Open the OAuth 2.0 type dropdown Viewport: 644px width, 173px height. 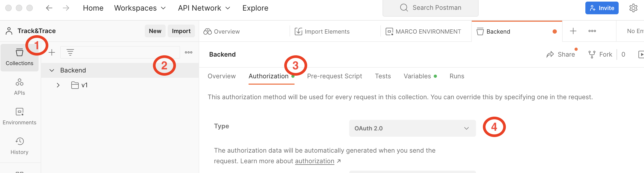pos(412,128)
